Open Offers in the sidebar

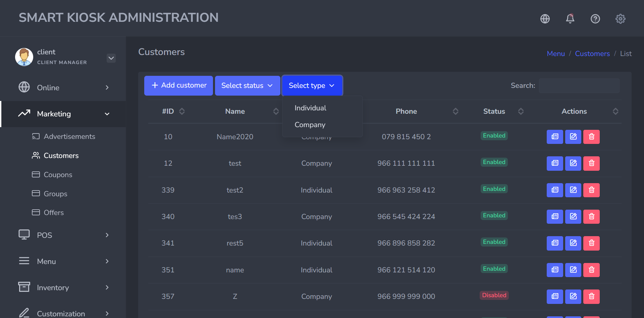click(48, 213)
